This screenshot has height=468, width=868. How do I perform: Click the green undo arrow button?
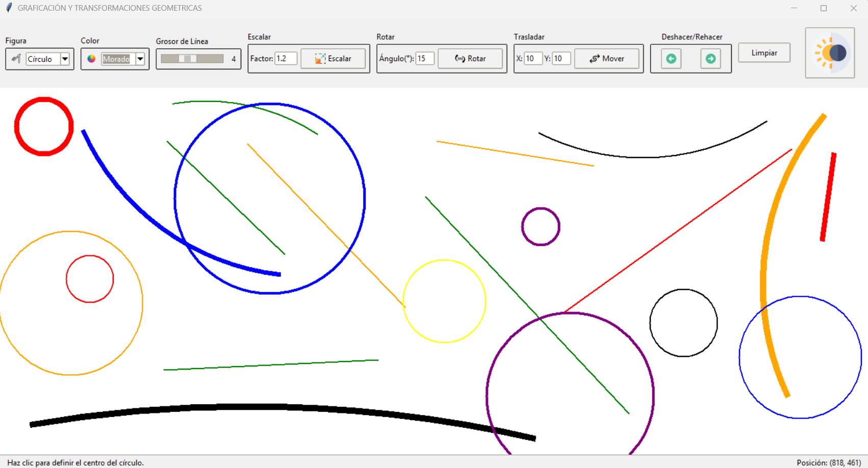point(671,59)
